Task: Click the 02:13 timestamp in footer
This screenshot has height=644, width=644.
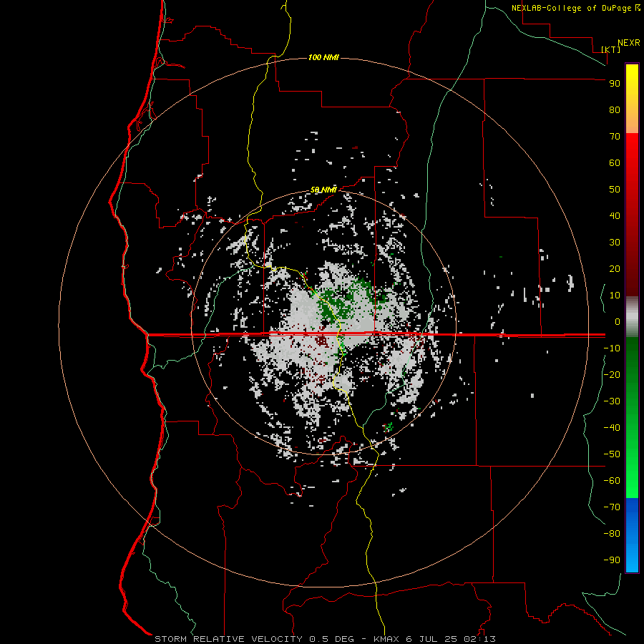Action: [x=479, y=639]
